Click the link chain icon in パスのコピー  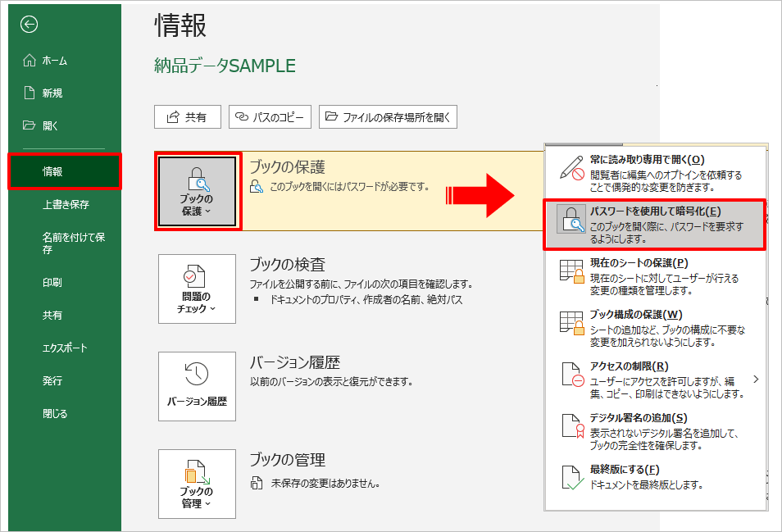(241, 116)
